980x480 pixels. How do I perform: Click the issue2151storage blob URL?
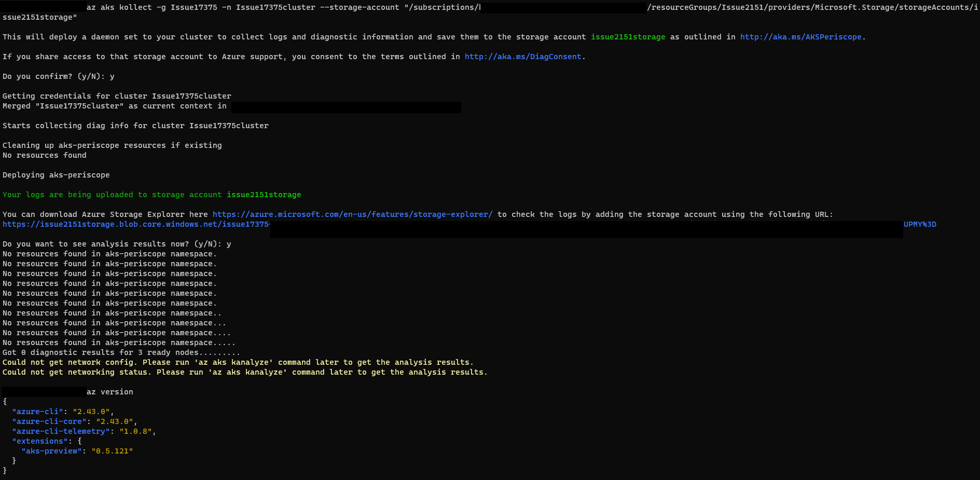coord(135,224)
